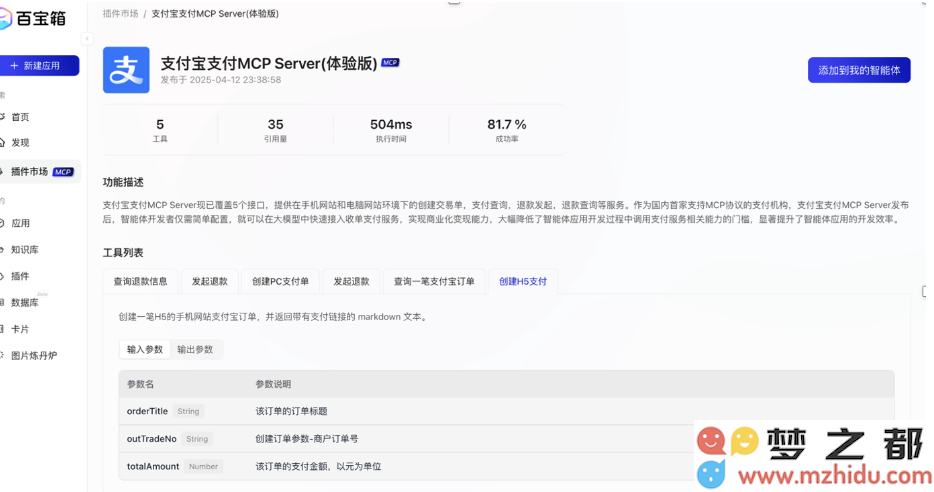The height and width of the screenshot is (492, 934).
Task: Open 发现 in the sidebar
Action: (x=20, y=143)
